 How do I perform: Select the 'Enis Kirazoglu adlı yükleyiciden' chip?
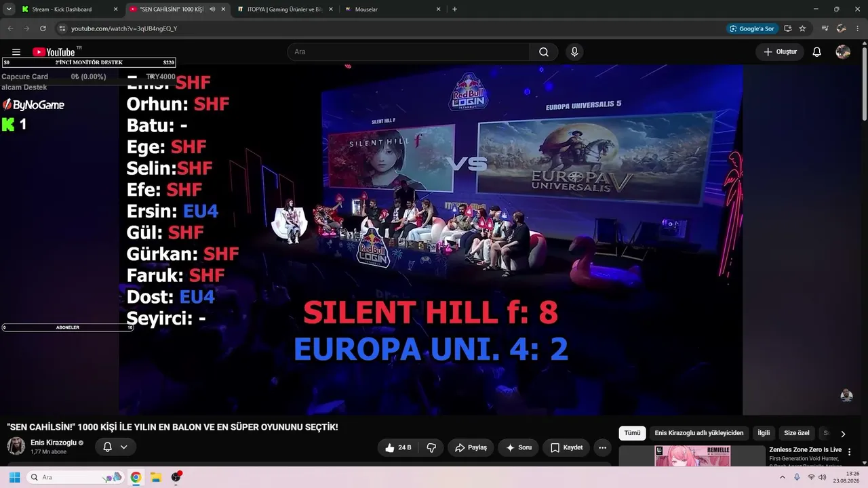699,433
